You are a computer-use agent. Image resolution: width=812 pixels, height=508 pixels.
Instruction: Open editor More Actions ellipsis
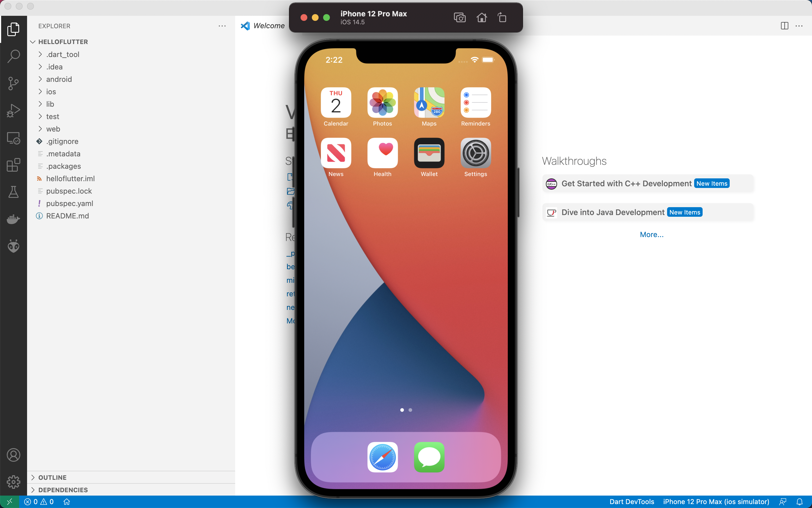(799, 26)
